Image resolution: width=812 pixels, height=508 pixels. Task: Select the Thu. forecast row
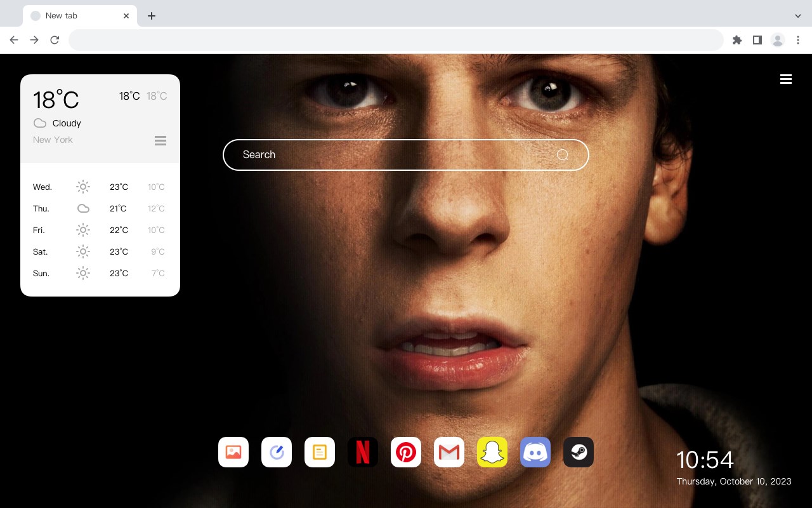[x=100, y=208]
